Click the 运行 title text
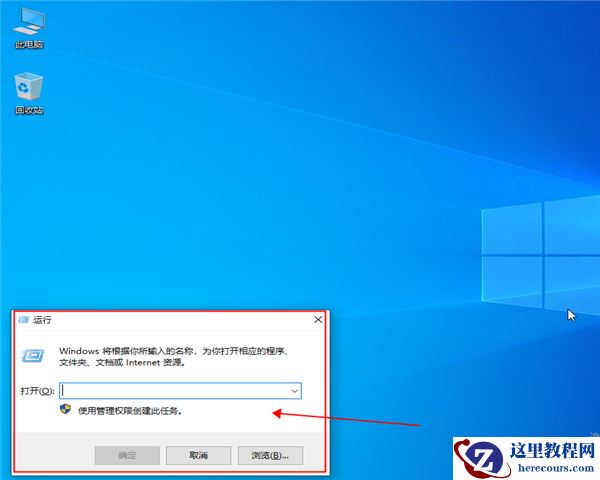The width and height of the screenshot is (600, 480). point(42,320)
